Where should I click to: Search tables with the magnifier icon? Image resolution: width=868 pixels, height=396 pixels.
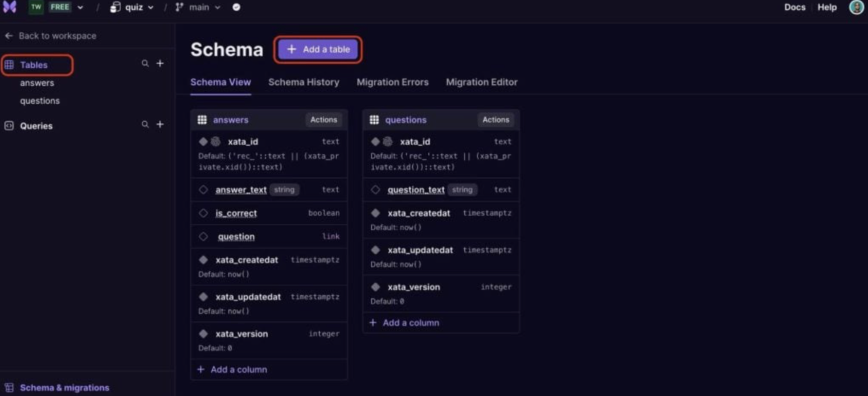[145, 64]
